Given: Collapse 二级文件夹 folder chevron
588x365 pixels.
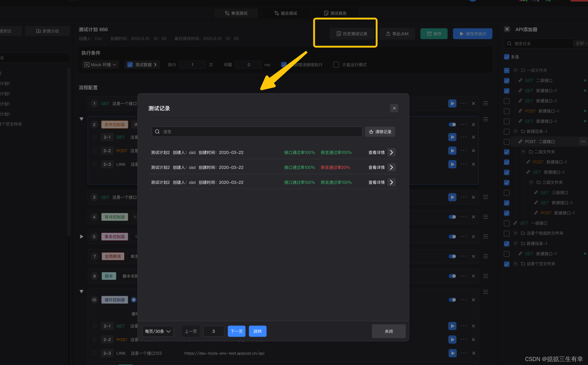Looking at the screenshot, I should [x=523, y=152].
